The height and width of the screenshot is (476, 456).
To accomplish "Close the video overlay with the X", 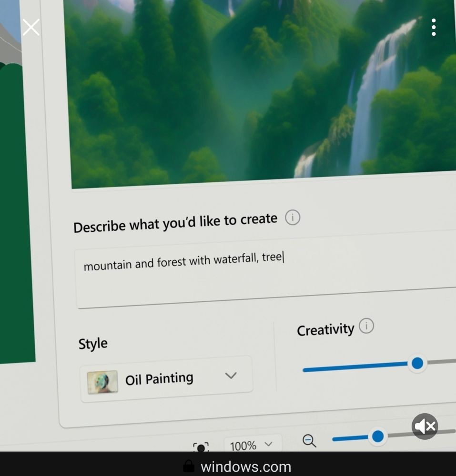I will (31, 27).
